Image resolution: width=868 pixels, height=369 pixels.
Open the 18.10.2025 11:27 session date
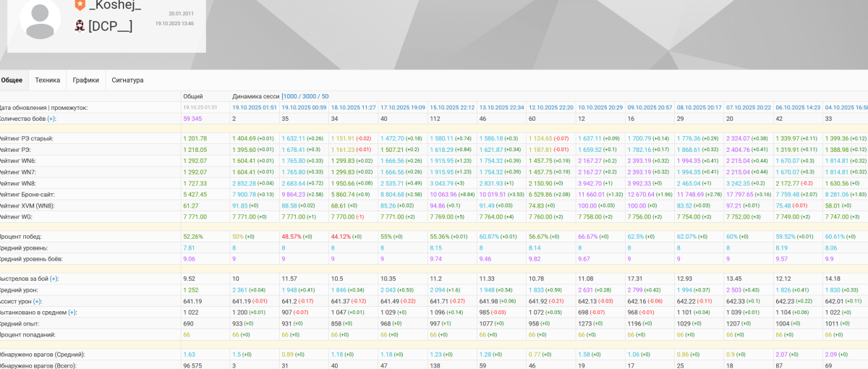(x=353, y=107)
